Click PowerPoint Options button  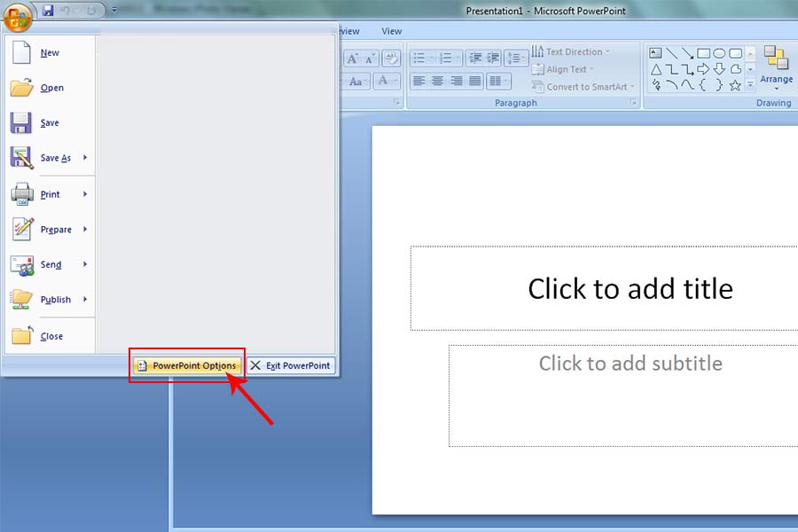(187, 365)
